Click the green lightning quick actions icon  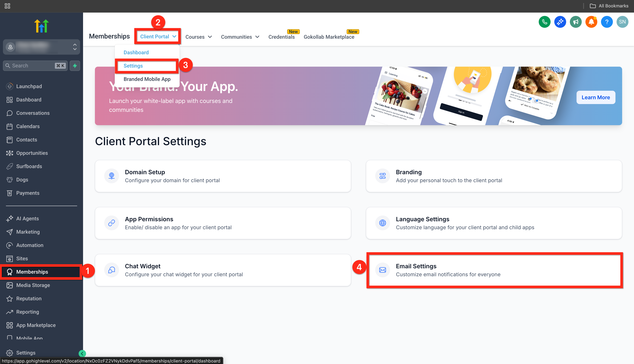(75, 66)
